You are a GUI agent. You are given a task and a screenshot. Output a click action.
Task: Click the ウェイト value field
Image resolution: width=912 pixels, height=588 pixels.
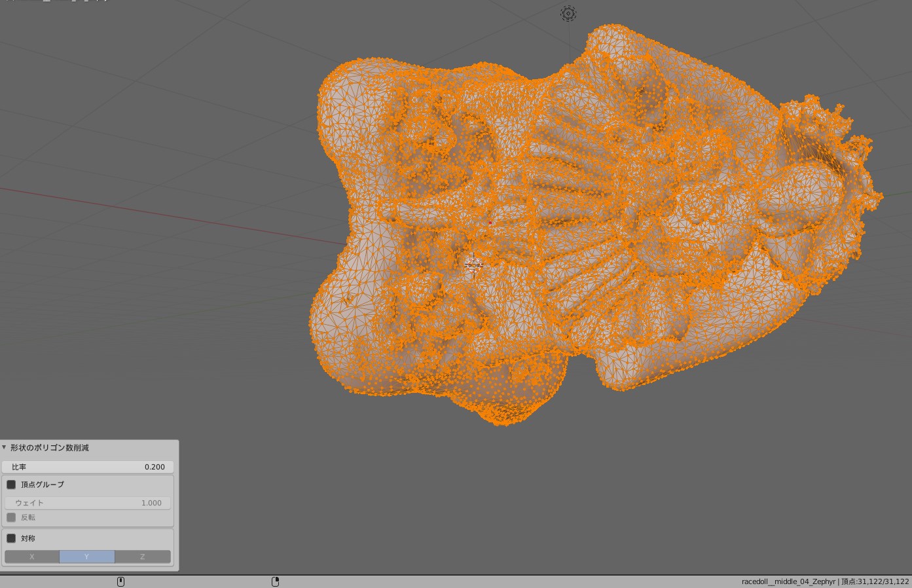click(x=88, y=503)
